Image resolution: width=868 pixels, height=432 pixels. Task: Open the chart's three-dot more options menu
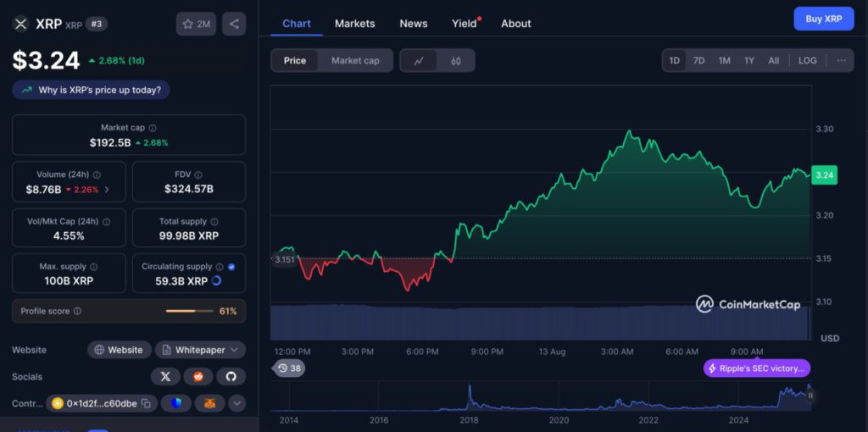pos(841,60)
